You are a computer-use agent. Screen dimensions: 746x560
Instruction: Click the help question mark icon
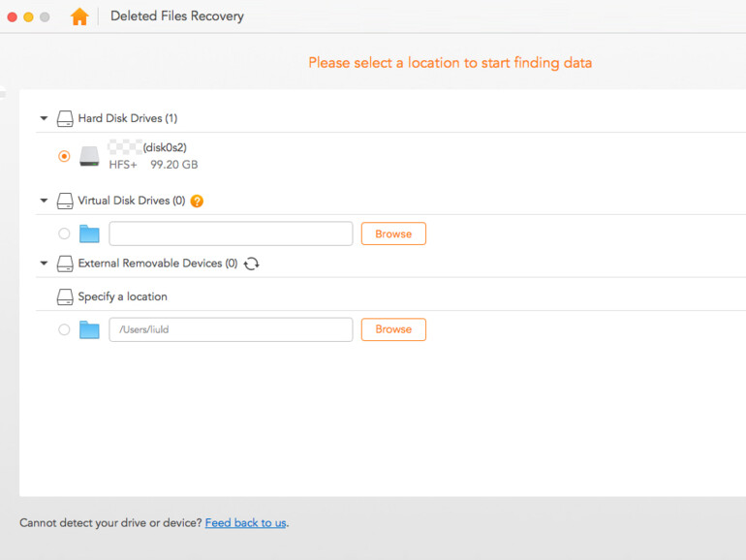[x=197, y=202]
